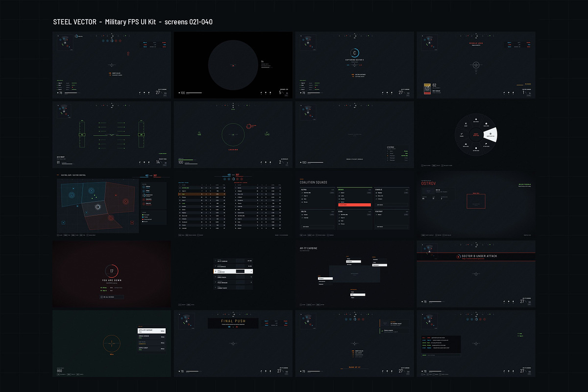Click the red MISSILE LOCK warning text
The height and width of the screenshot is (392, 588).
coord(475,43)
